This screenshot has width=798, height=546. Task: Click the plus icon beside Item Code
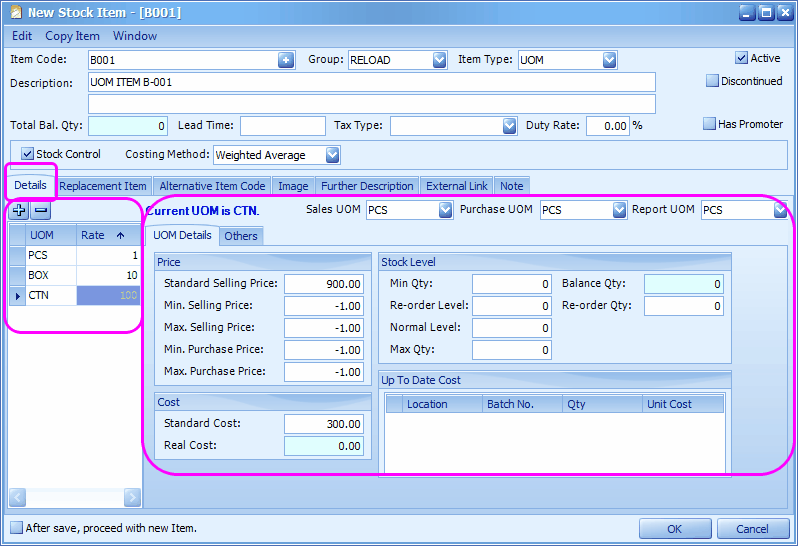(286, 60)
